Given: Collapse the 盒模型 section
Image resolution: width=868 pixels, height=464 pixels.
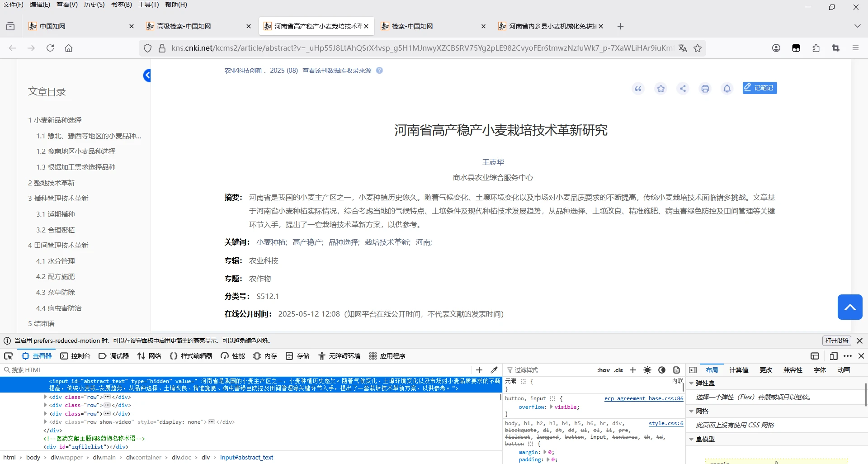Looking at the screenshot, I should [691, 439].
